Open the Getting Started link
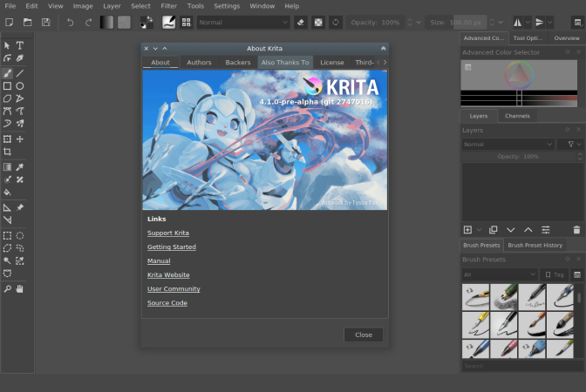 172,247
